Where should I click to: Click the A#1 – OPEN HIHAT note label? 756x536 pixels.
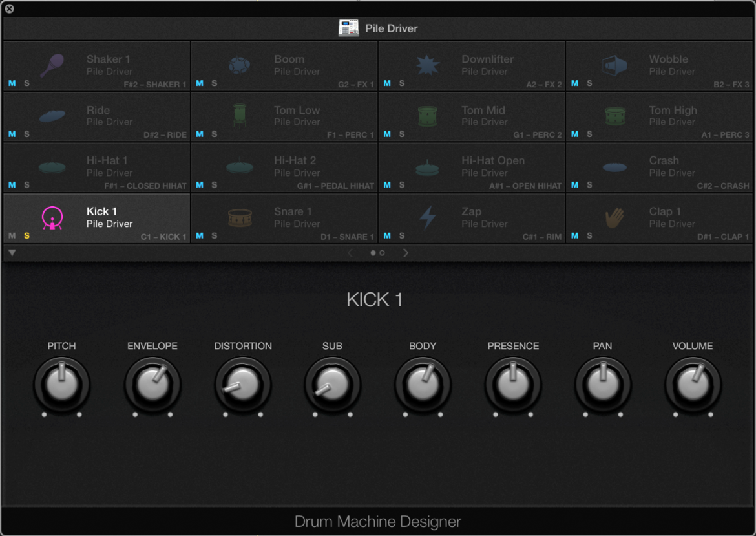pos(525,186)
